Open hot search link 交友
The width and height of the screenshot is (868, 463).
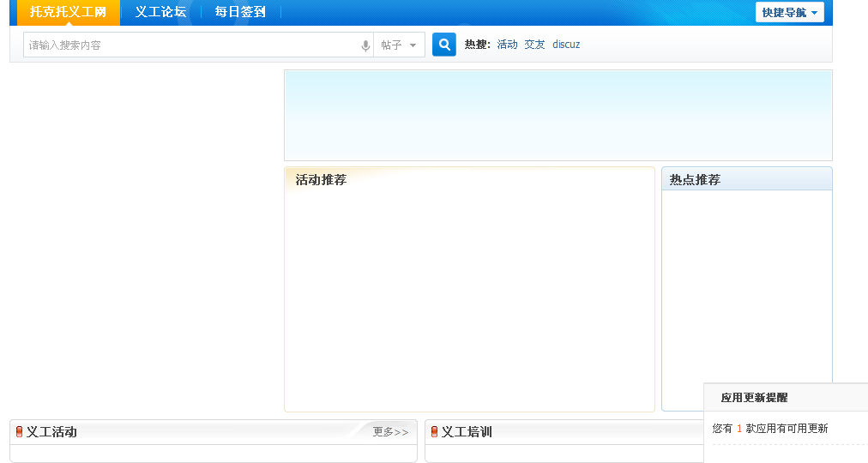(x=534, y=45)
